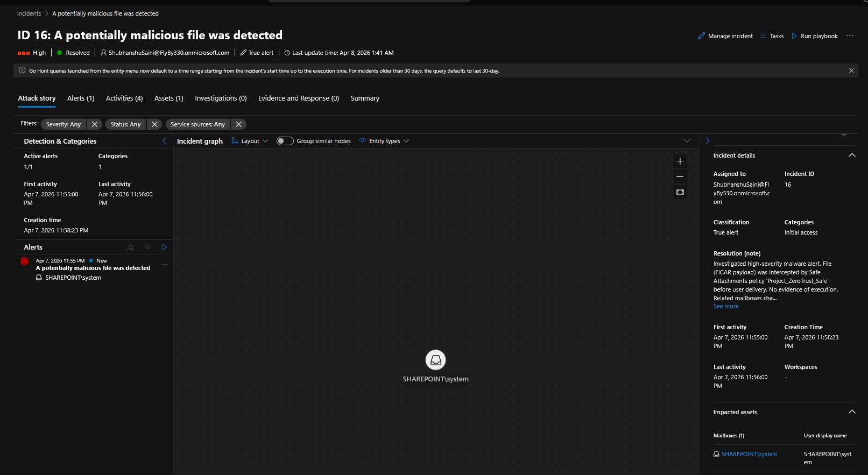Open the Severity: Any filter
Viewport: 868px width, 475px height.
63,124
